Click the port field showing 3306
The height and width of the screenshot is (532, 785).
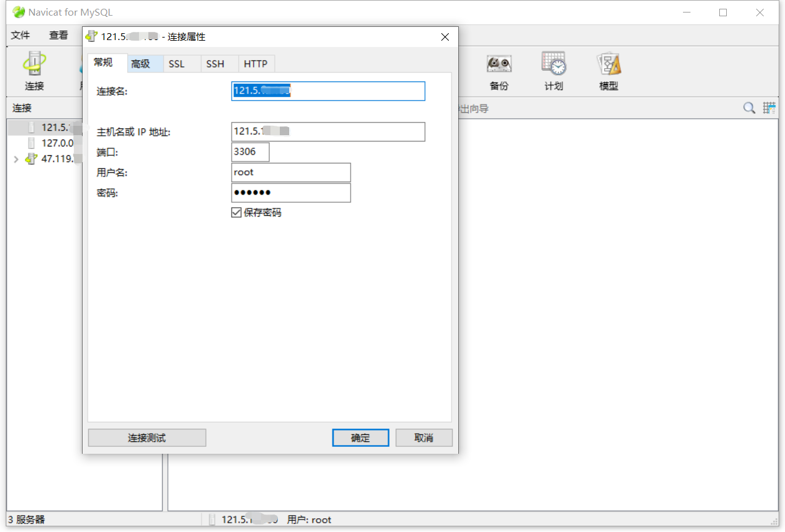pyautogui.click(x=250, y=151)
